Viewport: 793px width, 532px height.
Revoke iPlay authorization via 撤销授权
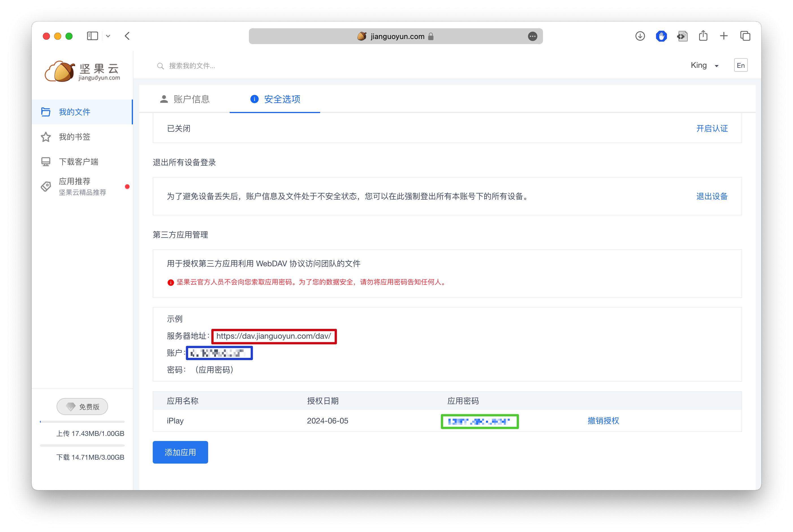point(603,421)
